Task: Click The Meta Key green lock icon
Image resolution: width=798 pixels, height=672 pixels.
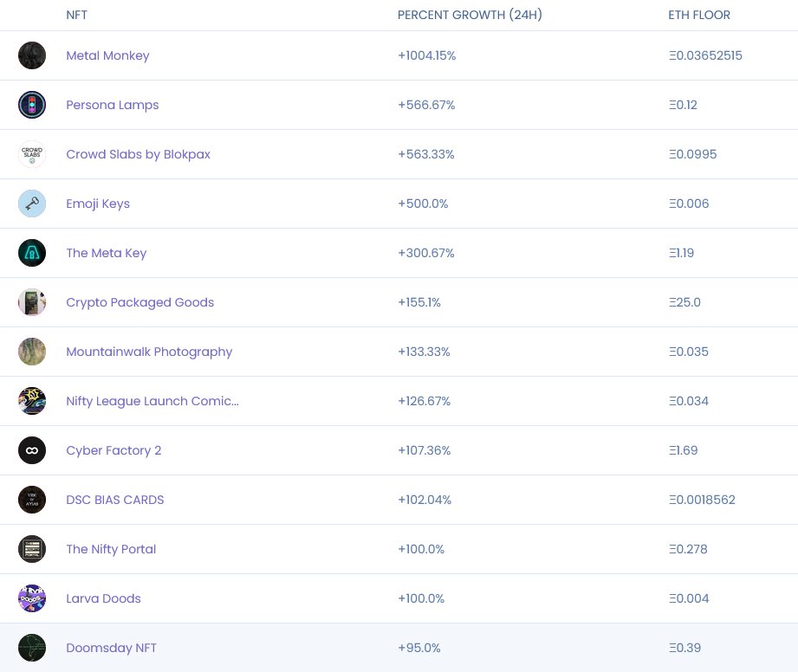Action: pos(32,252)
